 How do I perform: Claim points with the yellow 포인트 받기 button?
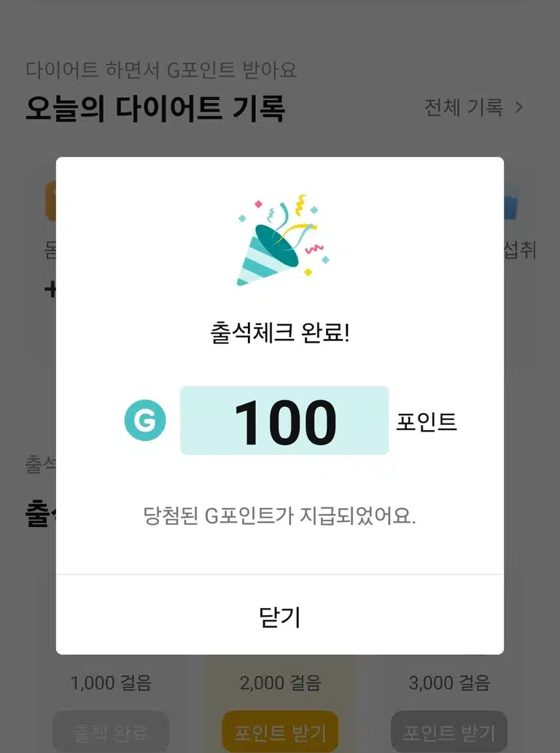[x=280, y=731]
